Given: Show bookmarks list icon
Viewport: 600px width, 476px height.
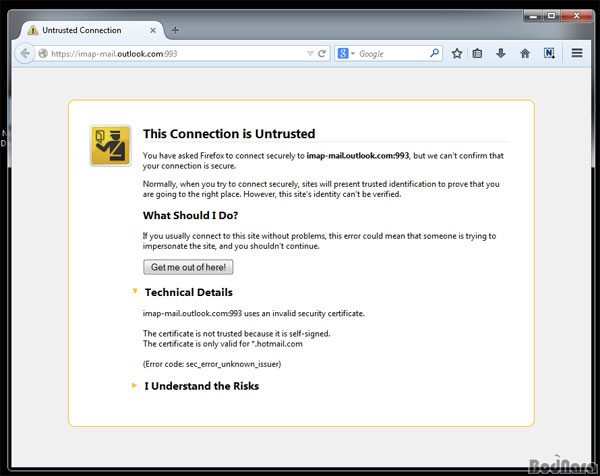Looking at the screenshot, I should click(x=477, y=54).
